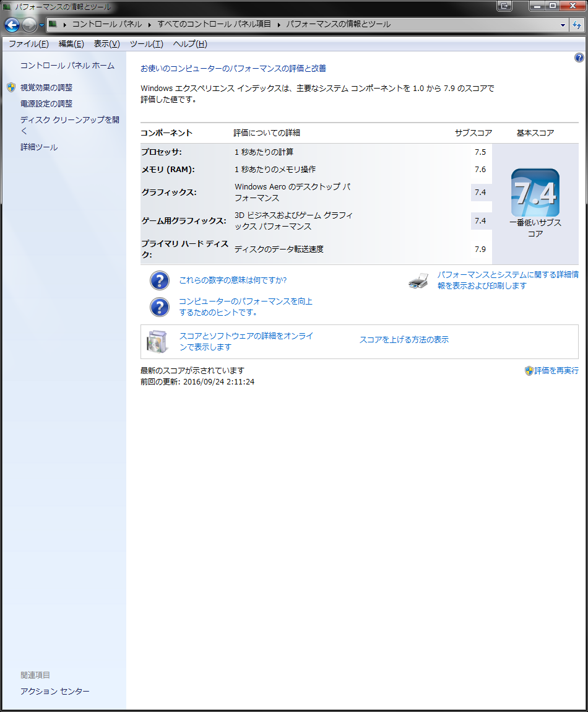Viewport: 588px width, 712px height.
Task: Click the 1 秒あたりのメモリ操作 description
Action: tap(275, 170)
